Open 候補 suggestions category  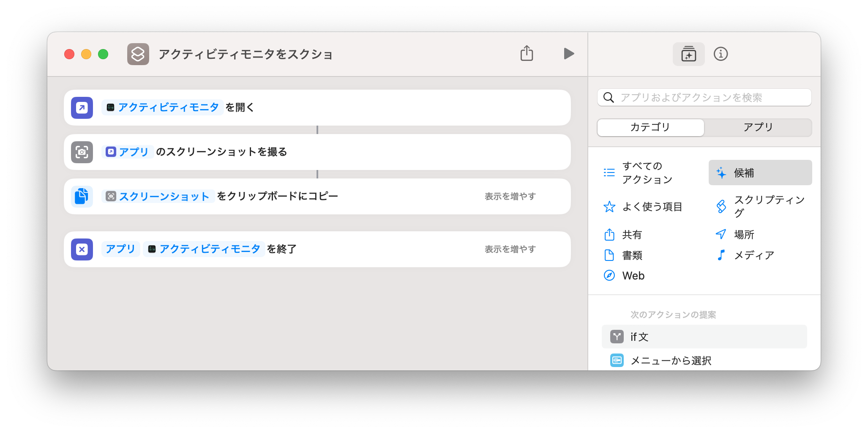[x=760, y=173]
